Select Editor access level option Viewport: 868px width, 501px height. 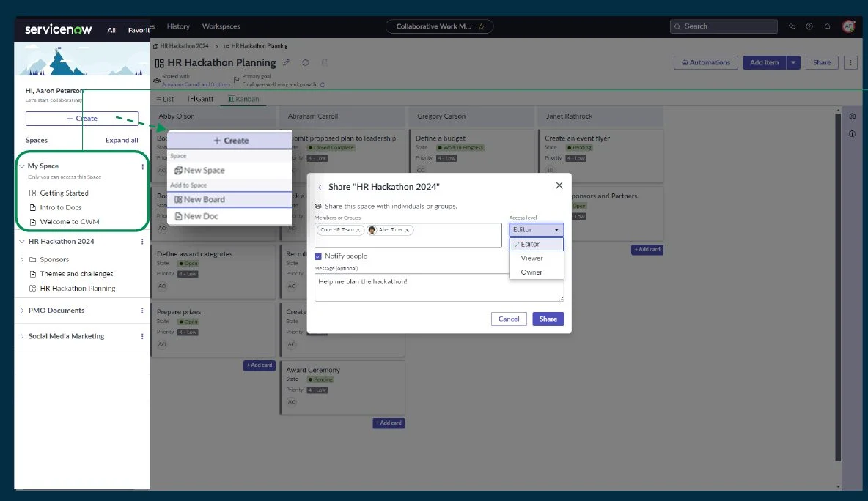pyautogui.click(x=536, y=244)
